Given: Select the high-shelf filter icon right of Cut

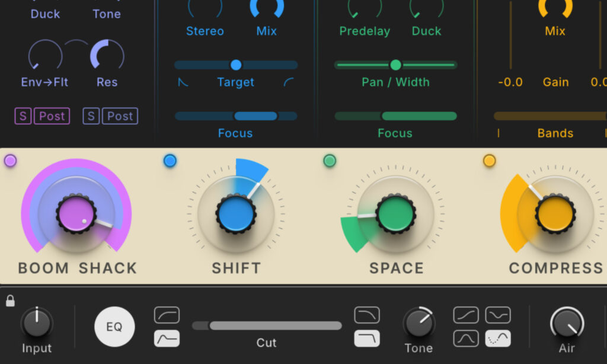Looking at the screenshot, I should tap(366, 315).
